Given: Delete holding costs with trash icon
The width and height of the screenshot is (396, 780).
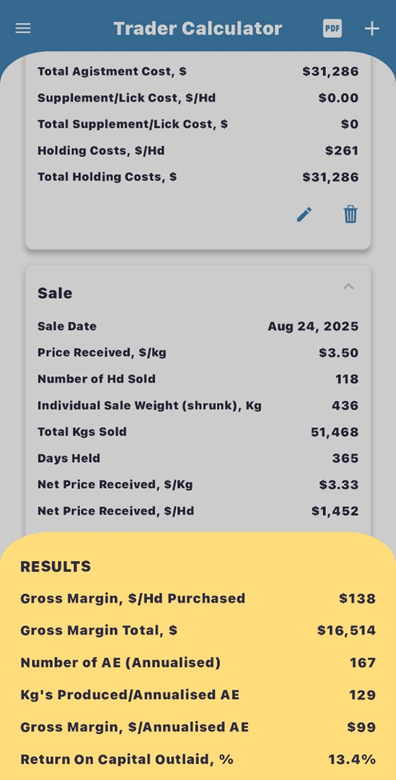Looking at the screenshot, I should pyautogui.click(x=350, y=214).
